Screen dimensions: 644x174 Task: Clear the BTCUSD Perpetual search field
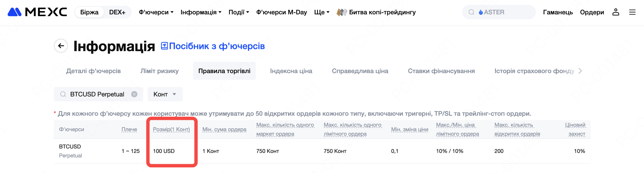point(134,94)
